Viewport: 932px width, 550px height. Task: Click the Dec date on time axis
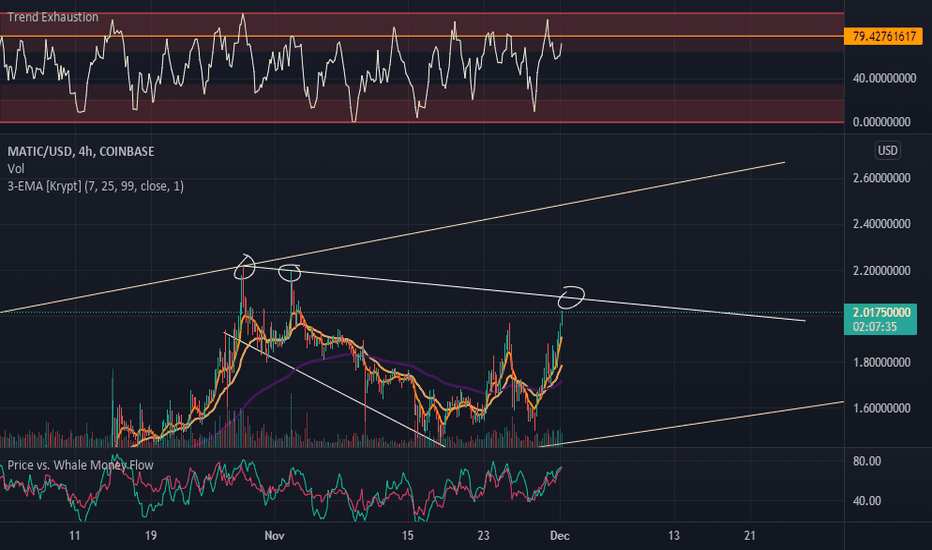(x=560, y=536)
